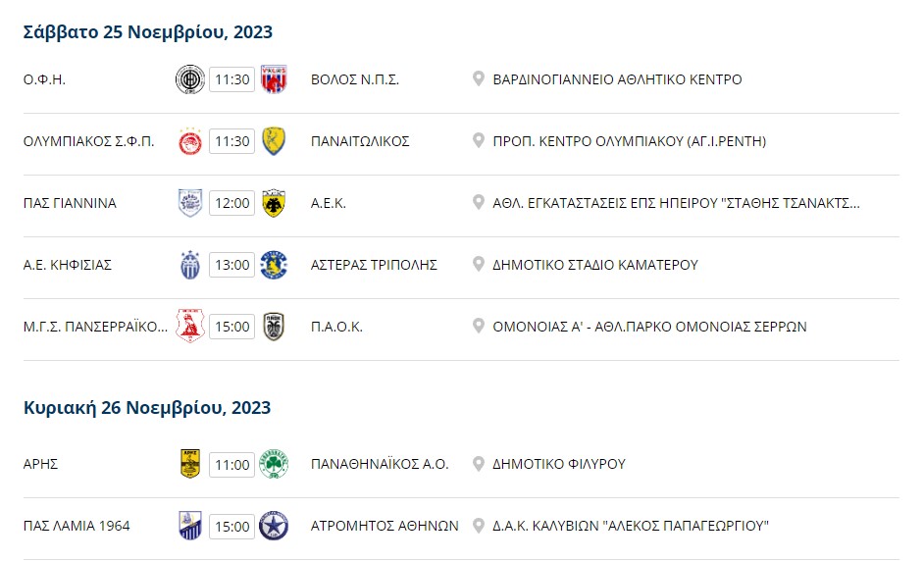Click the ΑΣΤΕΡΑΣ ΤΡΙΠΟΛΗΣ team name

(374, 265)
